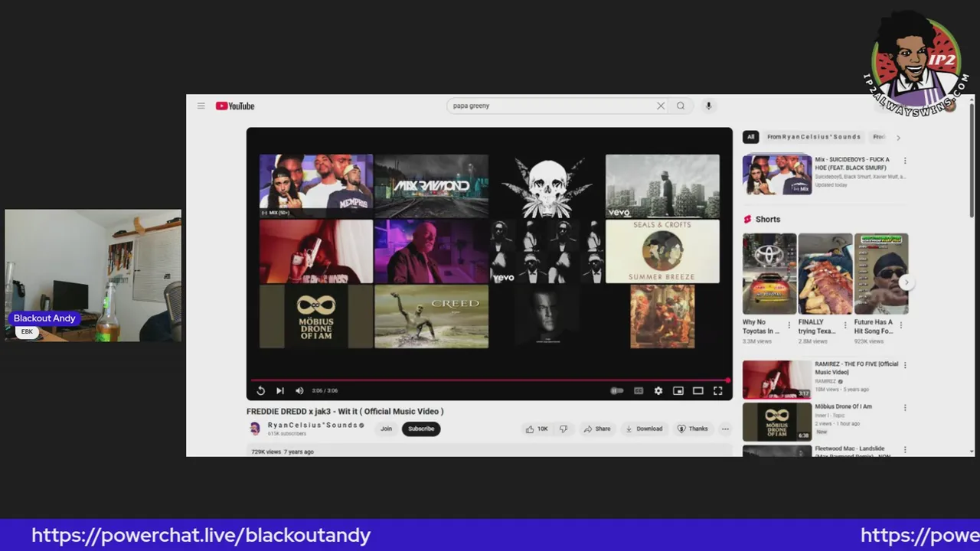Dislike the video

point(563,429)
